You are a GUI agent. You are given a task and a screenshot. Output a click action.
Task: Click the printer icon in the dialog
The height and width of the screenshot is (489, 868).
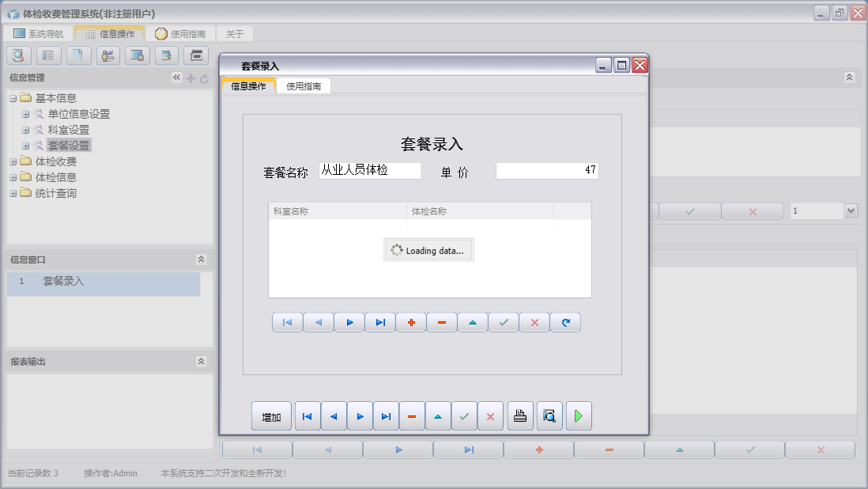520,415
